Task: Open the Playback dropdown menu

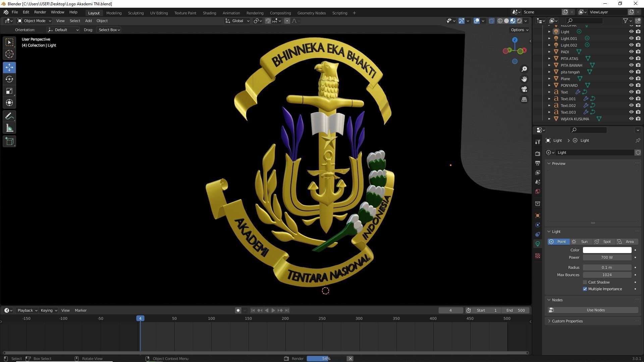Action: [27, 310]
